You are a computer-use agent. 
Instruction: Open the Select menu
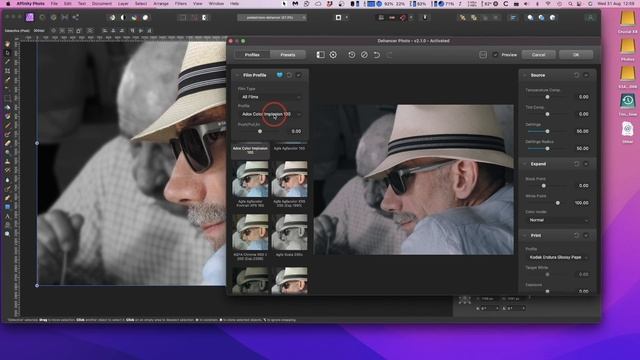coord(141,4)
